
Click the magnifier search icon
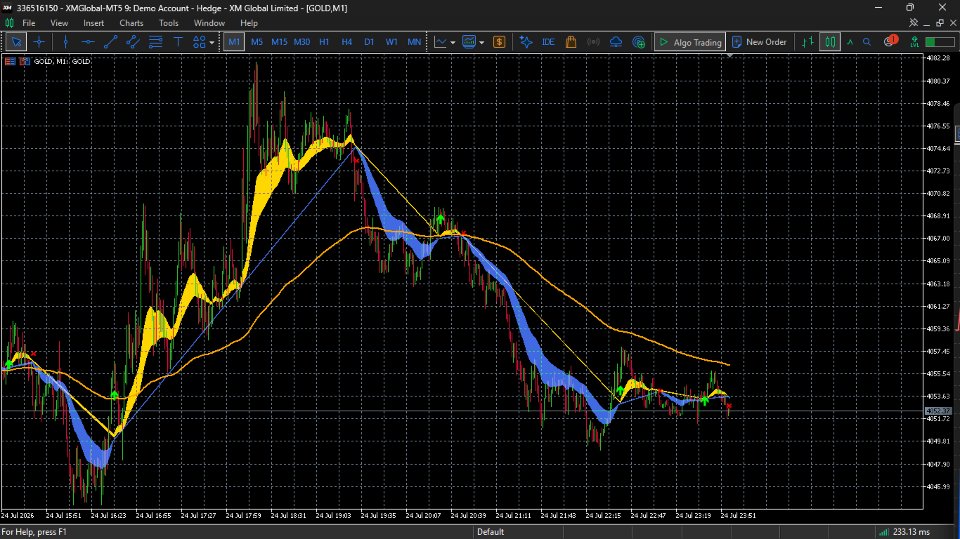[867, 42]
